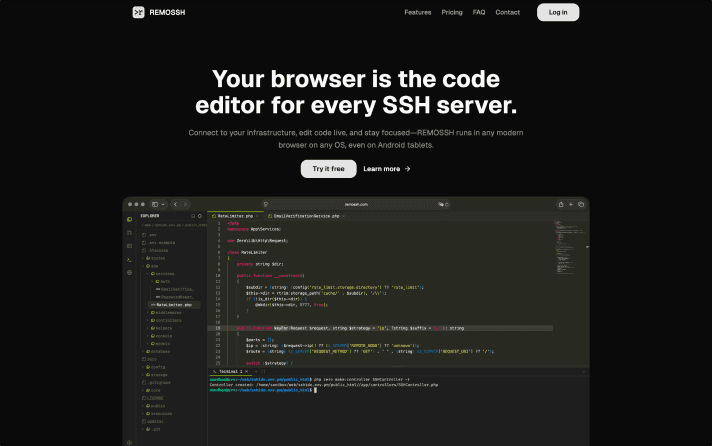Select the third activity bar panel icon
The height and width of the screenshot is (446, 712).
click(129, 246)
